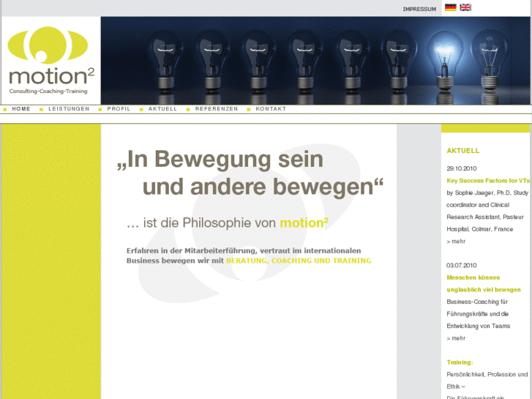Open the Kontakt menu item
532x399 pixels.
(x=271, y=108)
